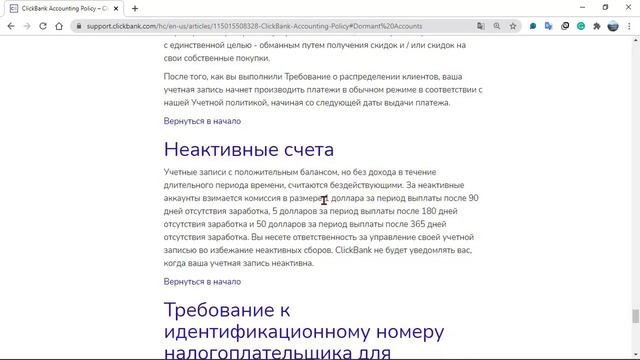640x360 pixels.
Task: Click the 'Требование к идентификационному номеру' heading
Action: 304,331
